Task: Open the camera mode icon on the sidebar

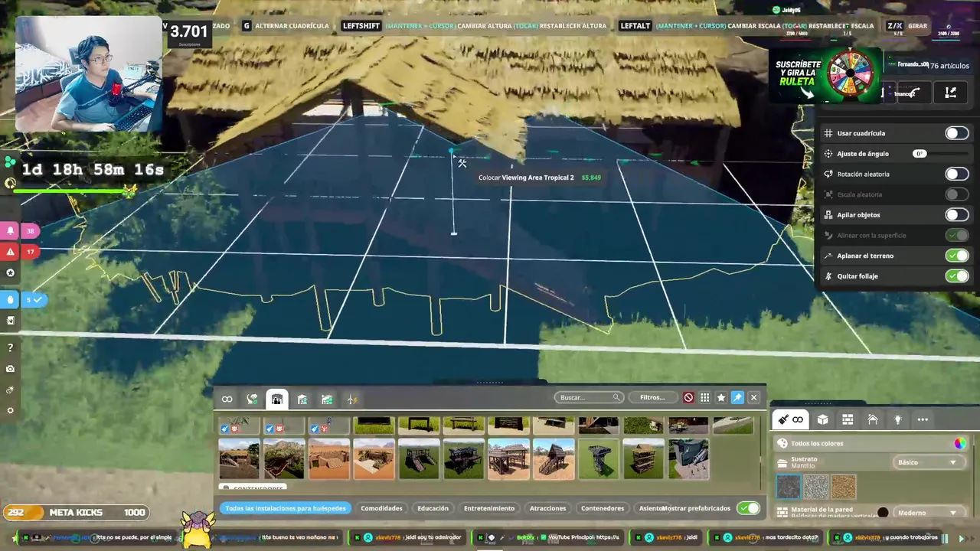Action: coord(10,369)
